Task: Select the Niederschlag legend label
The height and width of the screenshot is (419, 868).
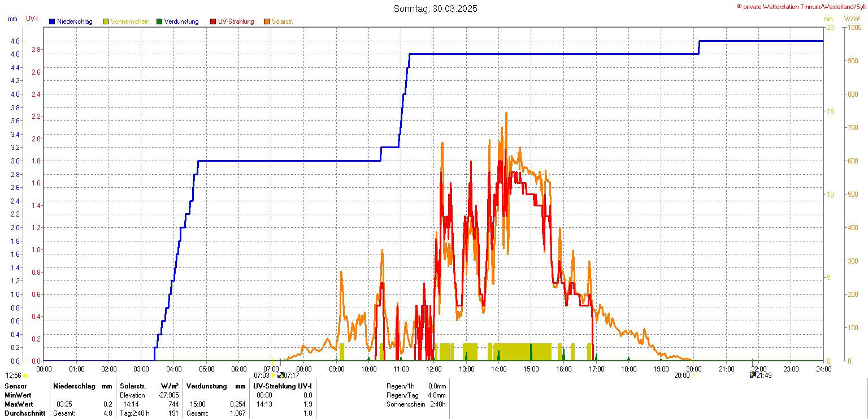Action: click(75, 21)
